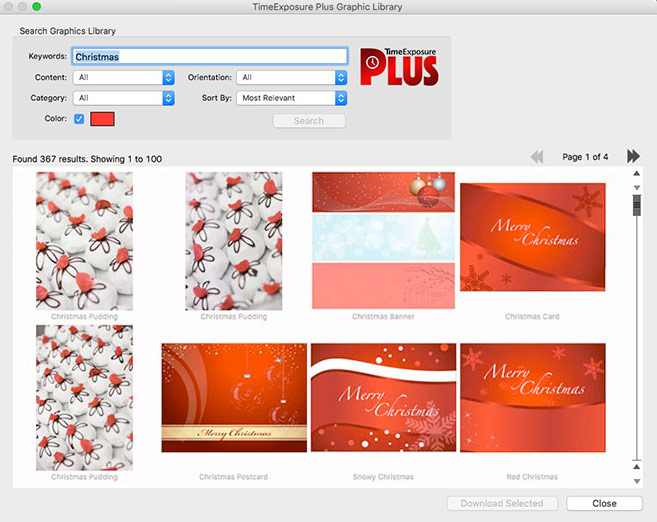Select the Christmas Banner thumbnail
The image size is (657, 522).
383,240
